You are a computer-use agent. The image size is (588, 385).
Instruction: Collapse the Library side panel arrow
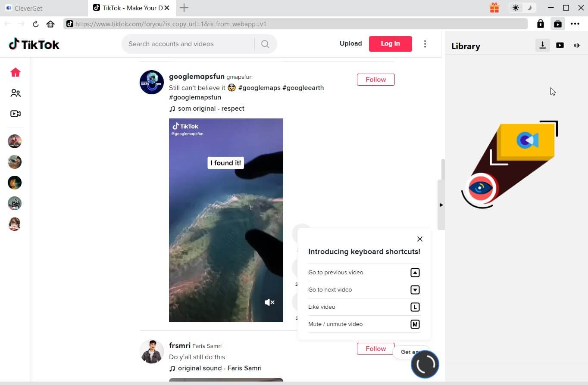[441, 205]
